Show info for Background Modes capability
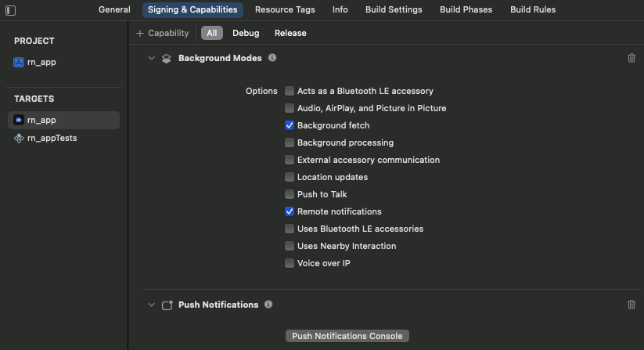Screen dimensions: 644x350 coord(272,58)
